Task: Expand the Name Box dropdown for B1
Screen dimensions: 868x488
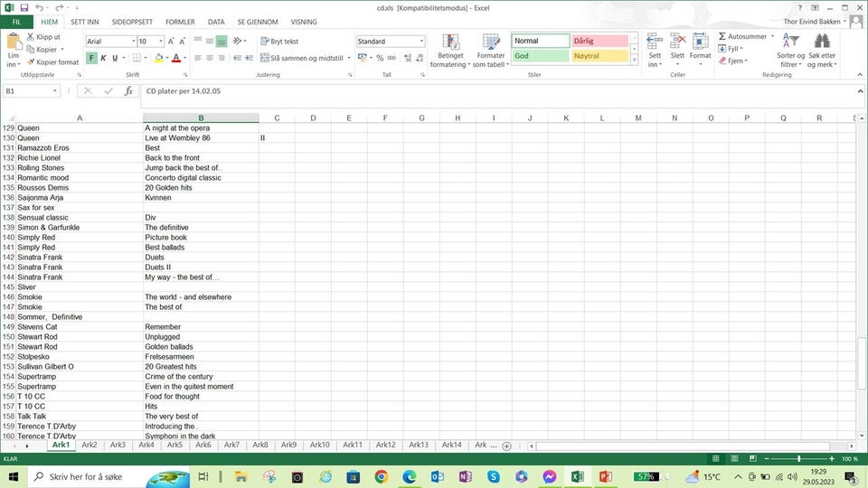Action: pyautogui.click(x=55, y=90)
